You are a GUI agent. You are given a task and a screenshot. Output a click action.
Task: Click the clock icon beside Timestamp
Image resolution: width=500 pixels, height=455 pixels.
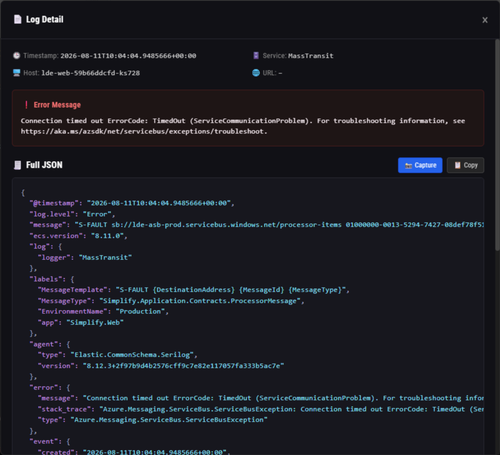(17, 56)
